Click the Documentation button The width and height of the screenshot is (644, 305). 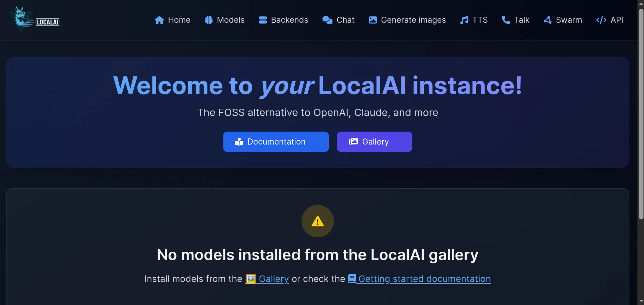(276, 141)
